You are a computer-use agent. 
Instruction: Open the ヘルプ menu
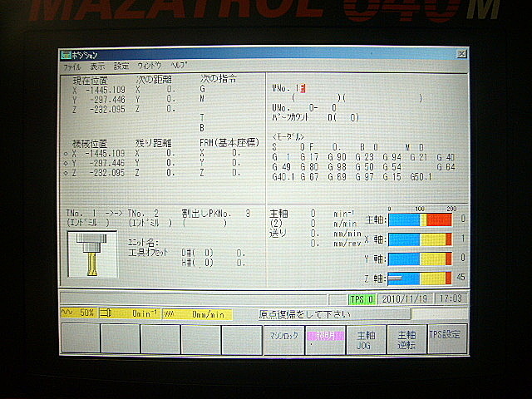click(x=179, y=65)
